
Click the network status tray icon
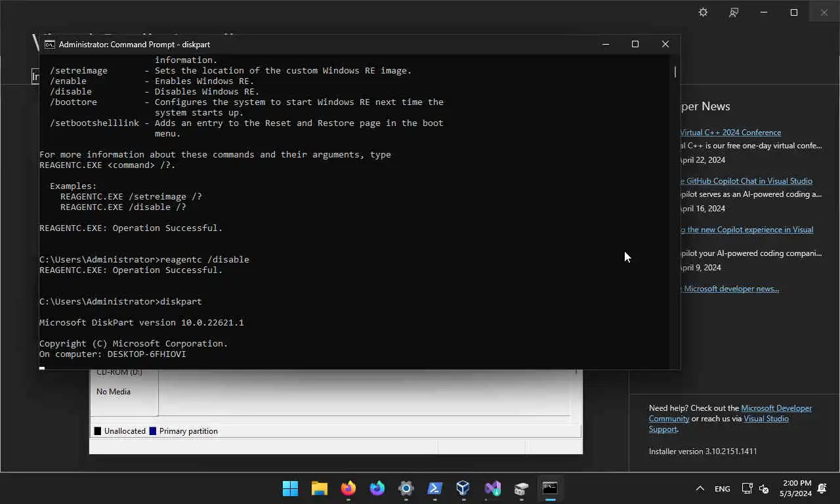(747, 488)
